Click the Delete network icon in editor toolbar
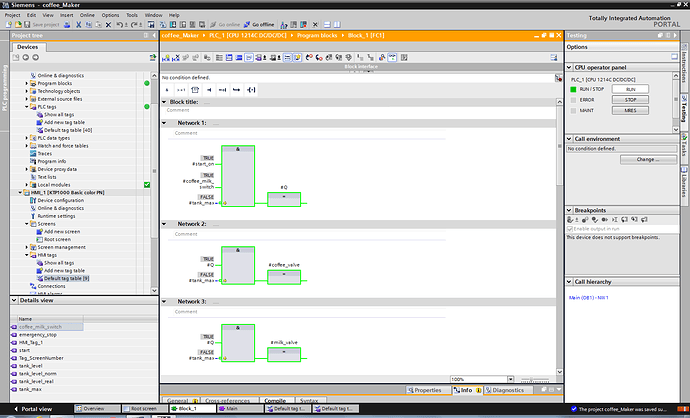The height and width of the screenshot is (418, 690). tap(176, 58)
